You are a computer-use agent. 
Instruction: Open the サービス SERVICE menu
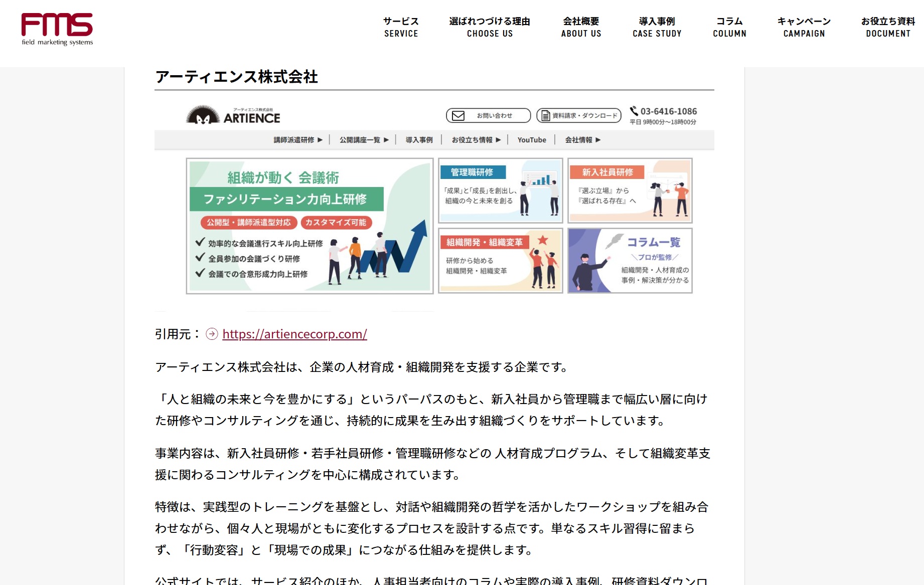[401, 27]
